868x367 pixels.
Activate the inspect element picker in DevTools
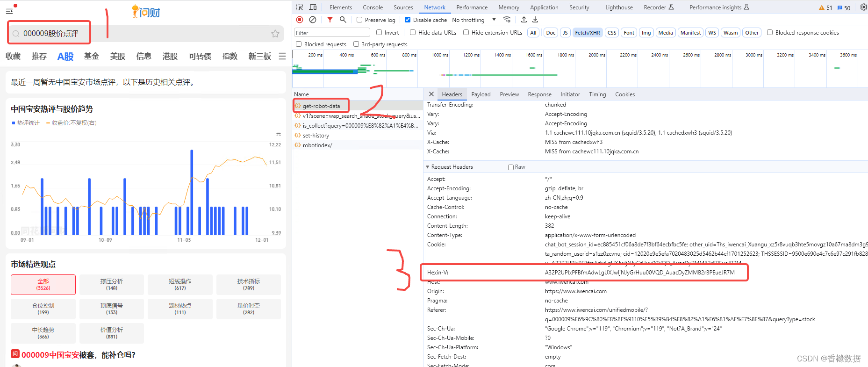300,7
